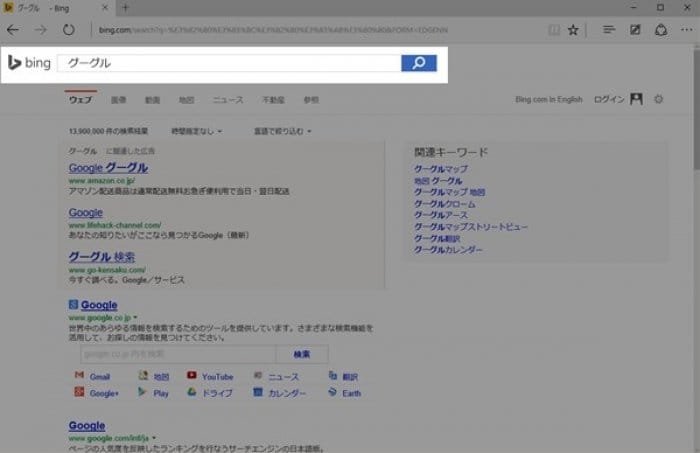Click the Bing logo
700x453 pixels.
point(29,63)
